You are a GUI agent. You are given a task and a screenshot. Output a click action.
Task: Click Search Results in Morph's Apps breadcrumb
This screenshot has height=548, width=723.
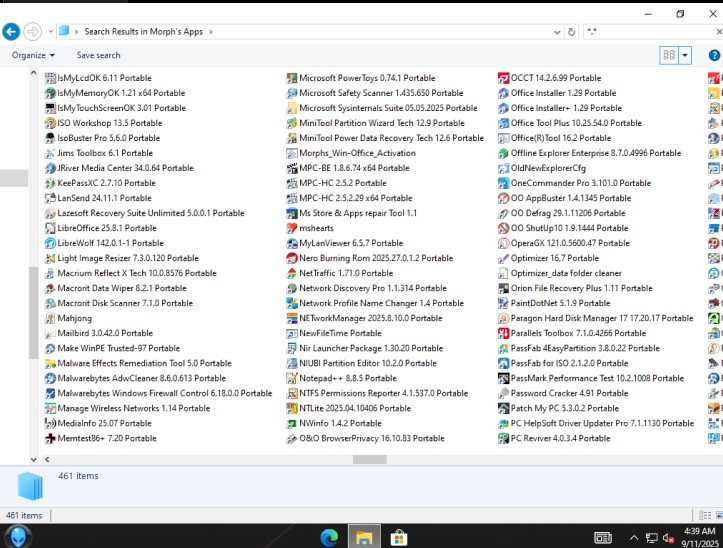pos(143,32)
